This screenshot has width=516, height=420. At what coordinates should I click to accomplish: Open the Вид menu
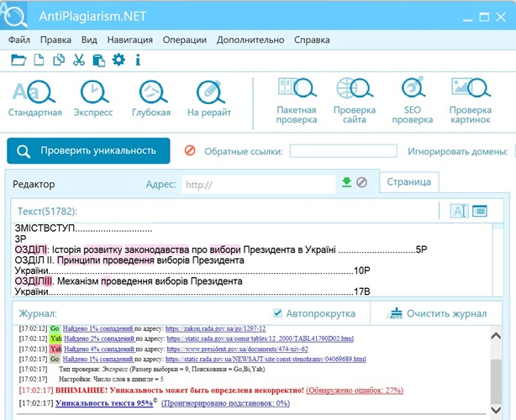89,39
